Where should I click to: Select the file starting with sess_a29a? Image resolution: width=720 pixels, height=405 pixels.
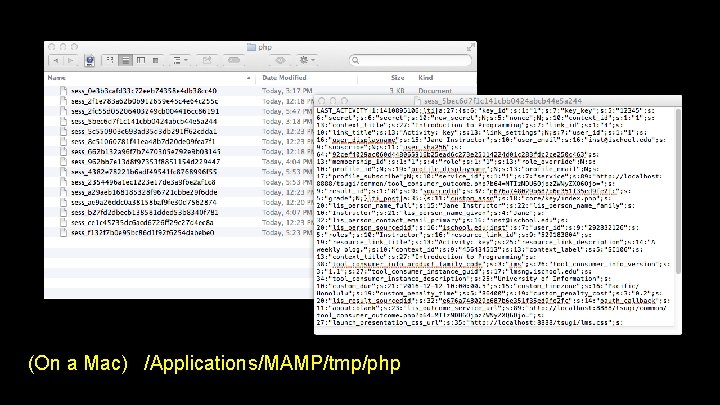click(x=144, y=192)
